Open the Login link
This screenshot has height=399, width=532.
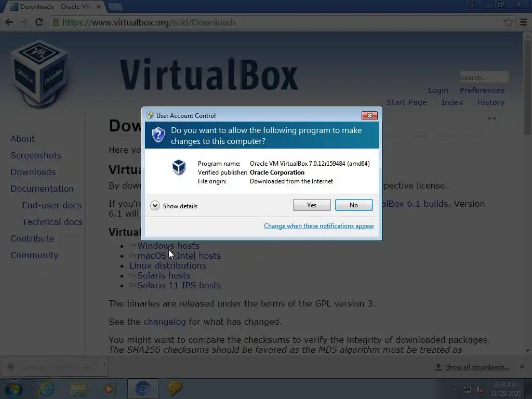pyautogui.click(x=438, y=90)
